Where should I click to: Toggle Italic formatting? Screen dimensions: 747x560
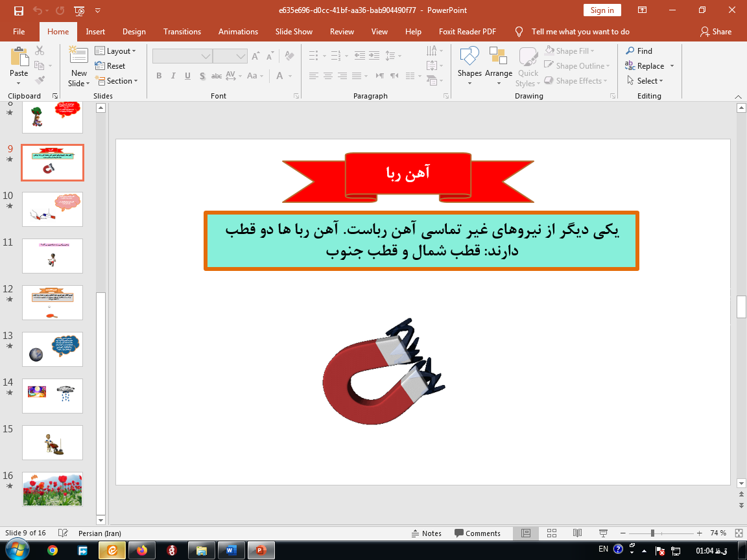(x=173, y=76)
